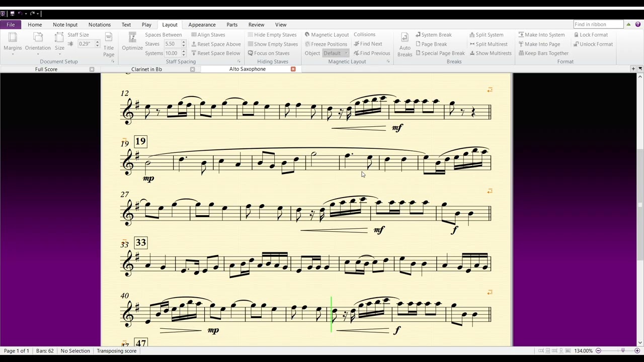Increase the Staff Size stepper

(97, 42)
